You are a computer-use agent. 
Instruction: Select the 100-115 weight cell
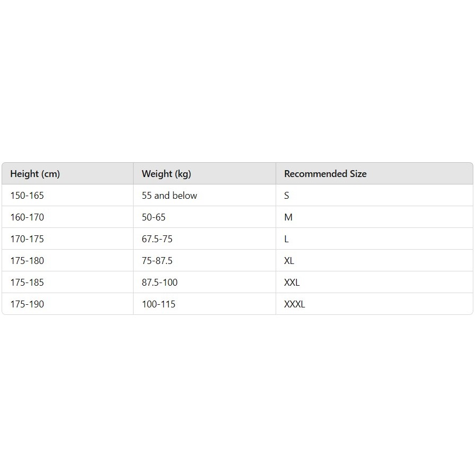pos(205,304)
